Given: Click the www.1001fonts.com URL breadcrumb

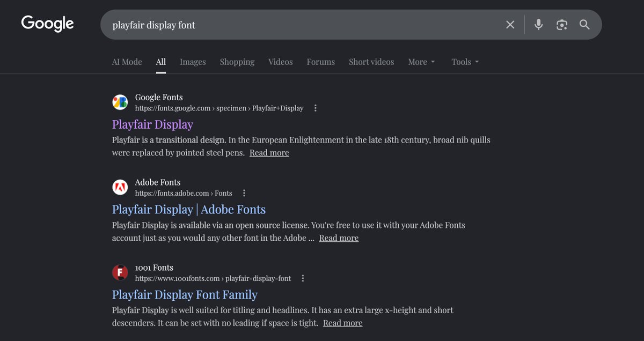Looking at the screenshot, I should (x=213, y=278).
